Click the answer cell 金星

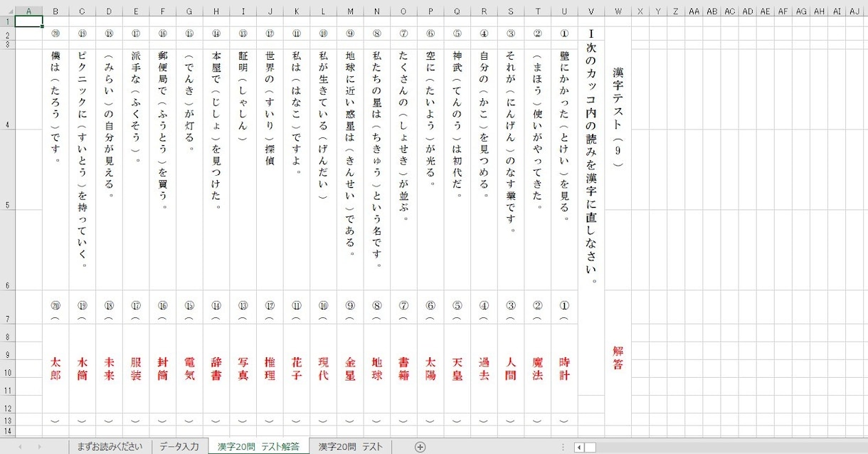point(350,369)
